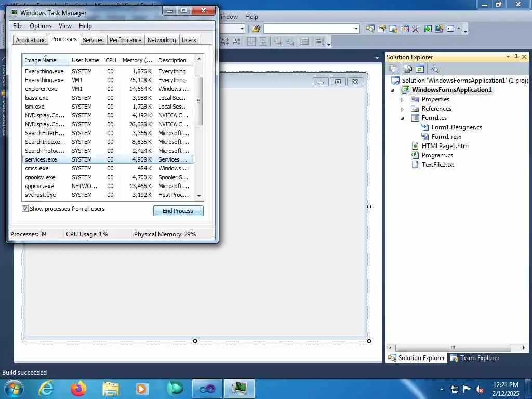This screenshot has width=532, height=399.
Task: Expand the Properties node in Solution Explorer
Action: click(403, 100)
